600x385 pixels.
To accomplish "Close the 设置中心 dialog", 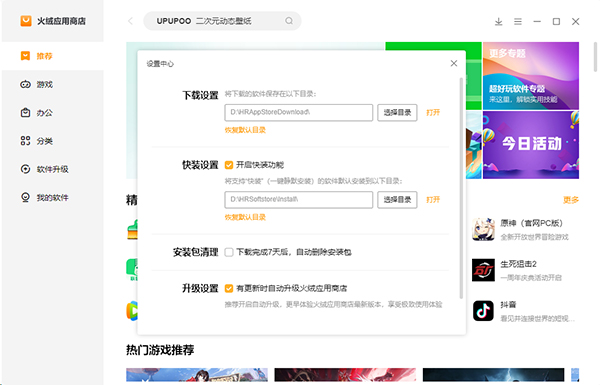I will 454,63.
